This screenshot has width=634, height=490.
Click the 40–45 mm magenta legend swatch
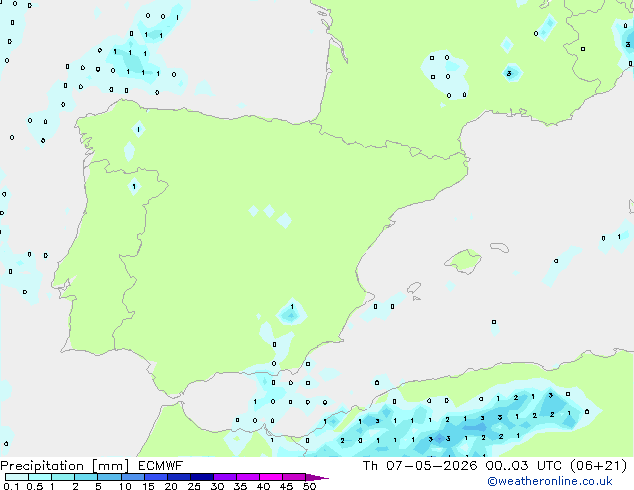click(271, 477)
